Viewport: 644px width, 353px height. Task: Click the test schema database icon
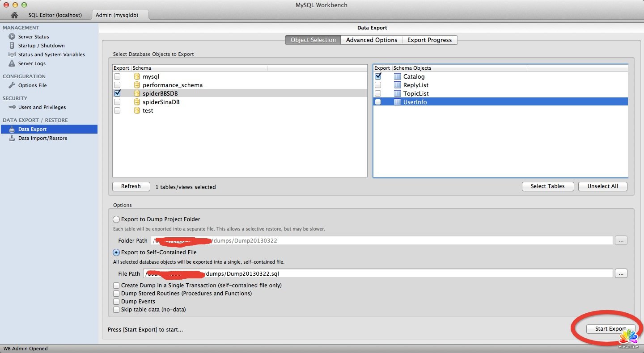[137, 110]
